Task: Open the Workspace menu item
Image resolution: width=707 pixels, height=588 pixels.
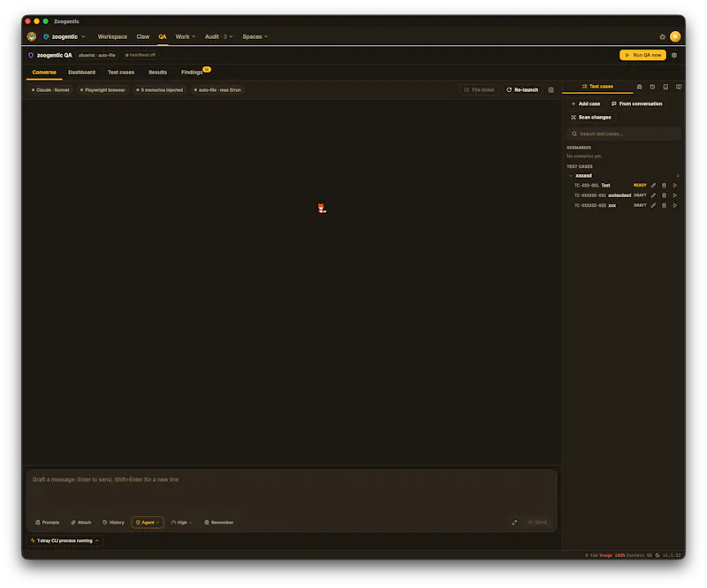Action: click(112, 36)
